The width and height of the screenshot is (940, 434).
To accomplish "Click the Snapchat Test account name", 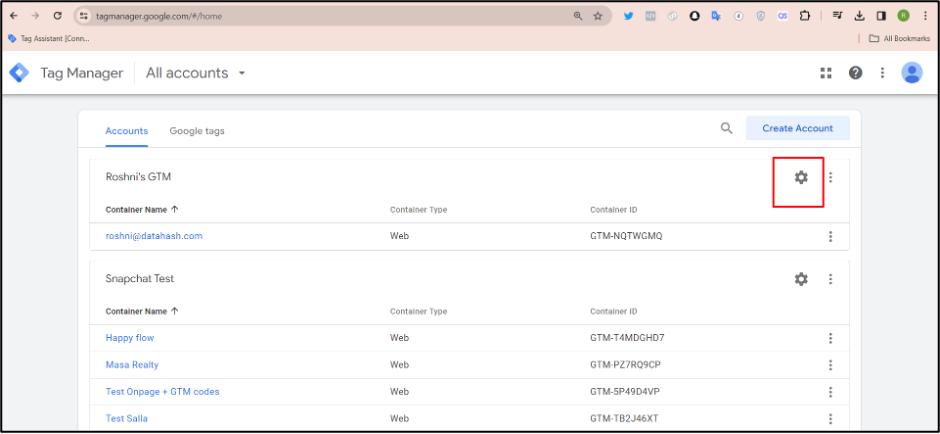I will (x=140, y=279).
